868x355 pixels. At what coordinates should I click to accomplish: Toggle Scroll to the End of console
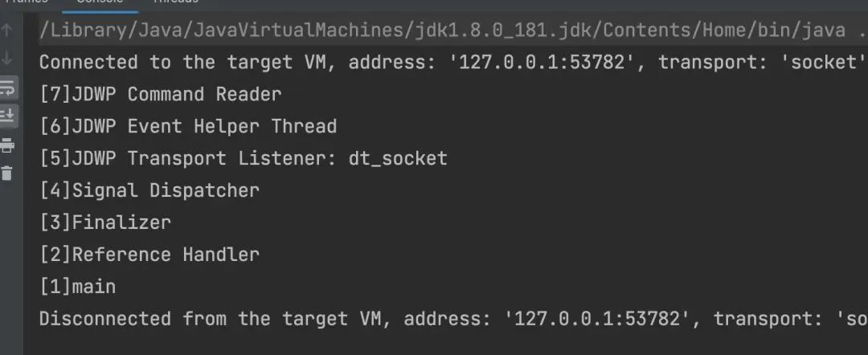7,116
